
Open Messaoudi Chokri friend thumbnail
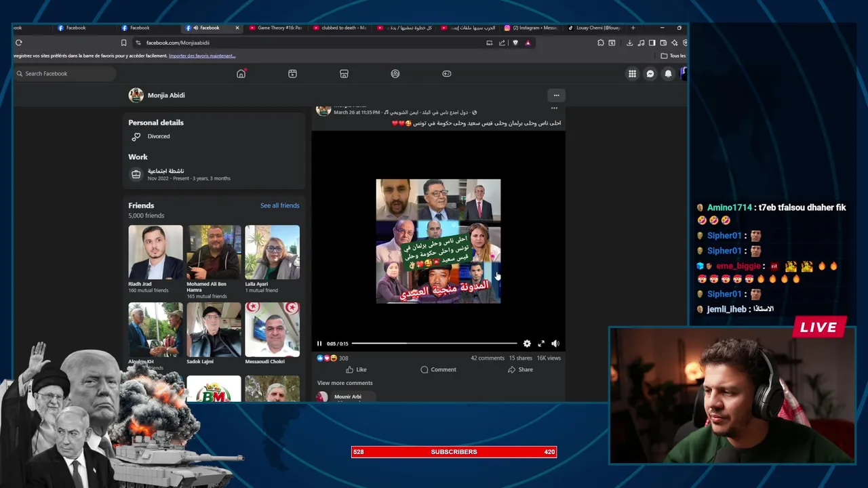(272, 329)
